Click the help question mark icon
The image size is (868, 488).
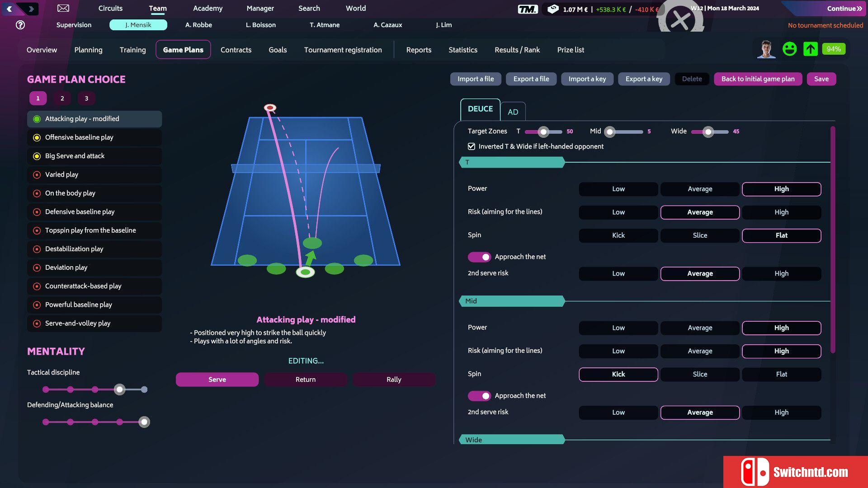(x=21, y=24)
